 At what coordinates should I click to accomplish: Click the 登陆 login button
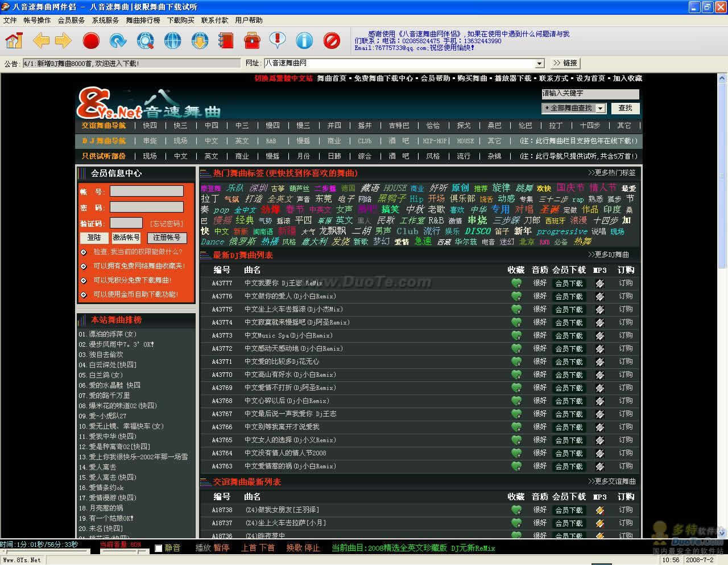pos(94,238)
